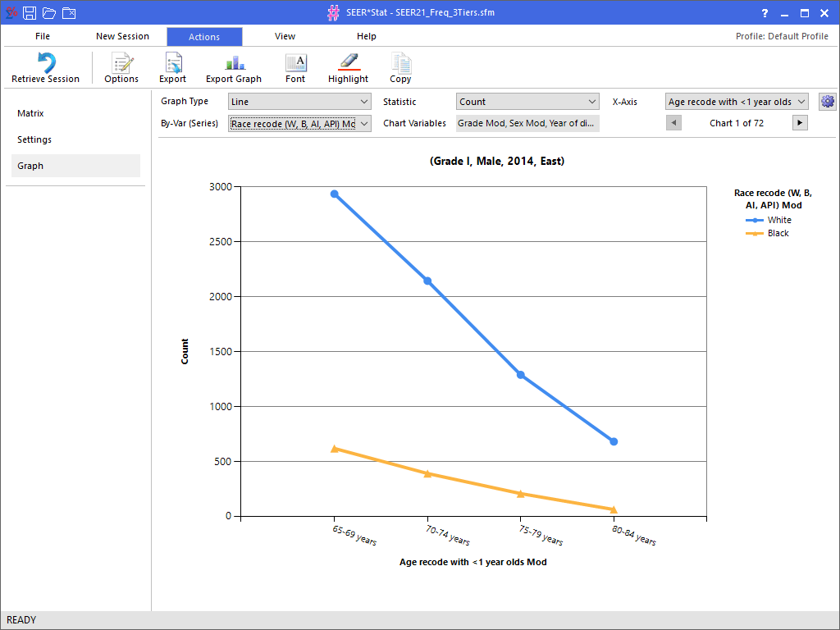This screenshot has width=840, height=630.
Task: Click the White series legend marker
Action: tap(755, 220)
